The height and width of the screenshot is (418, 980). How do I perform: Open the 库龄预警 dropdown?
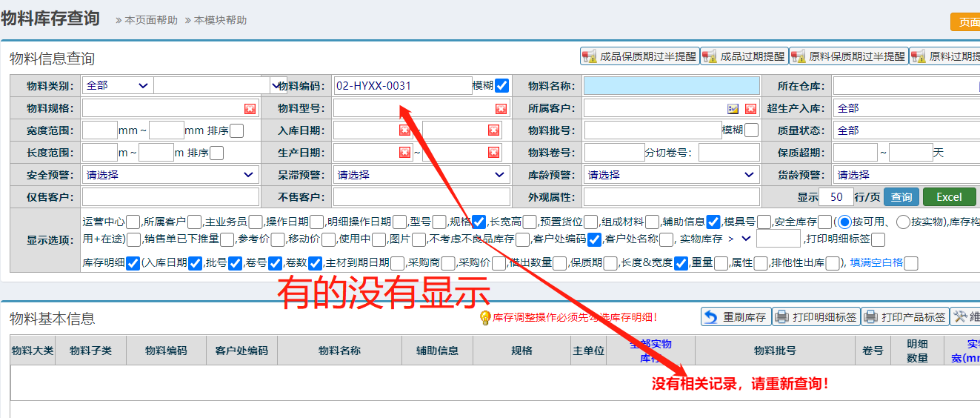671,175
